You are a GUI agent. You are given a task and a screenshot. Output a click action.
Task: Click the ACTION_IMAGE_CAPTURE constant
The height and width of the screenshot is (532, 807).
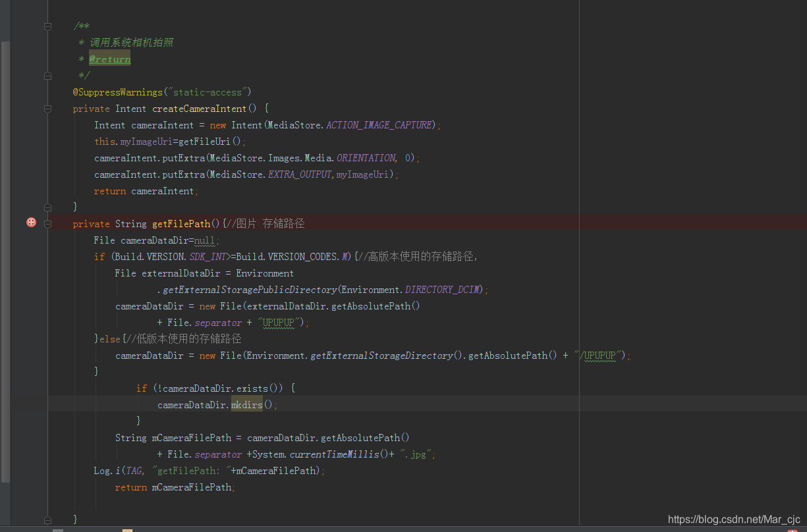tap(379, 125)
